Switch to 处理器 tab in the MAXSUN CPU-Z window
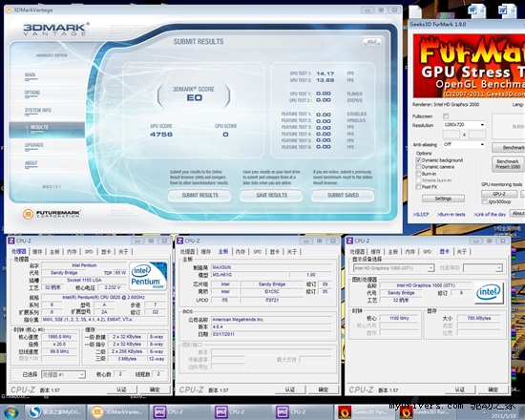The image size is (525, 420). [187, 252]
